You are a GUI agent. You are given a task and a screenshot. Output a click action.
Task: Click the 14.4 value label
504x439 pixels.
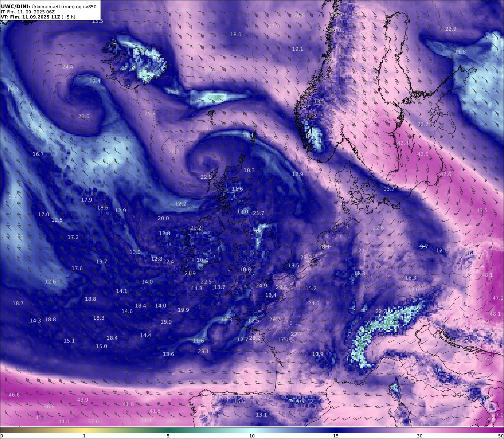[x=146, y=335]
